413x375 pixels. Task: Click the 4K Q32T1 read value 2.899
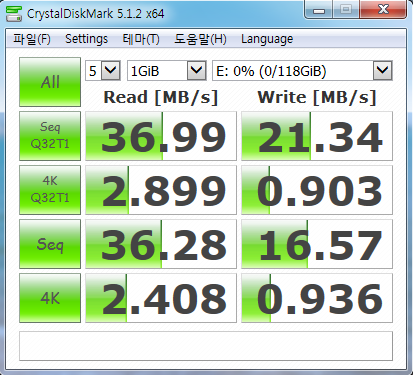click(161, 190)
